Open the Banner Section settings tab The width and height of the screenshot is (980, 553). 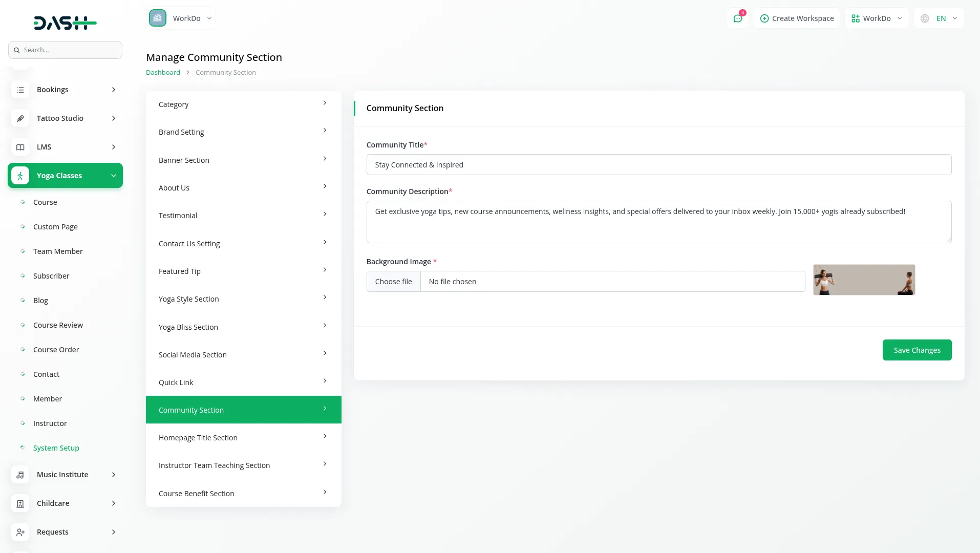pos(243,160)
